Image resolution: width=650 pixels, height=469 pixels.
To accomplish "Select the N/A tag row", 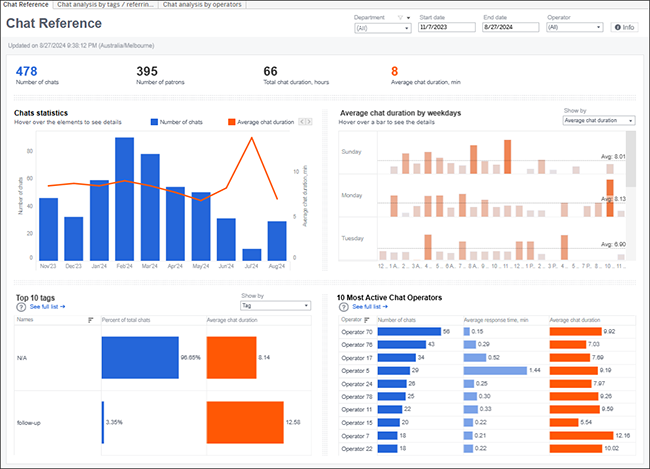I will [162, 358].
